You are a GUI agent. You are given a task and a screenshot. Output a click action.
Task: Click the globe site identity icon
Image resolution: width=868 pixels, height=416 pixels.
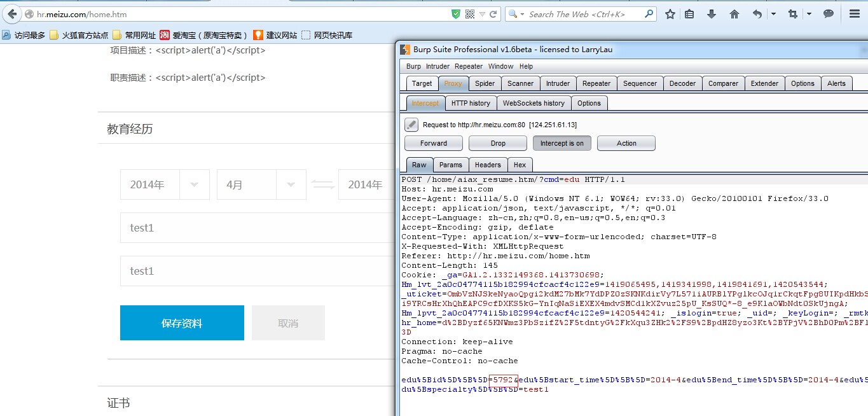29,14
